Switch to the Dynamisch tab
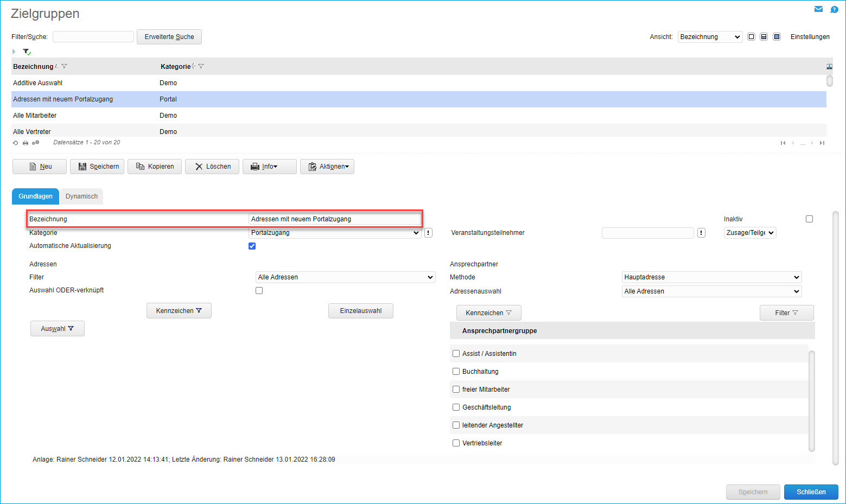 [x=81, y=196]
